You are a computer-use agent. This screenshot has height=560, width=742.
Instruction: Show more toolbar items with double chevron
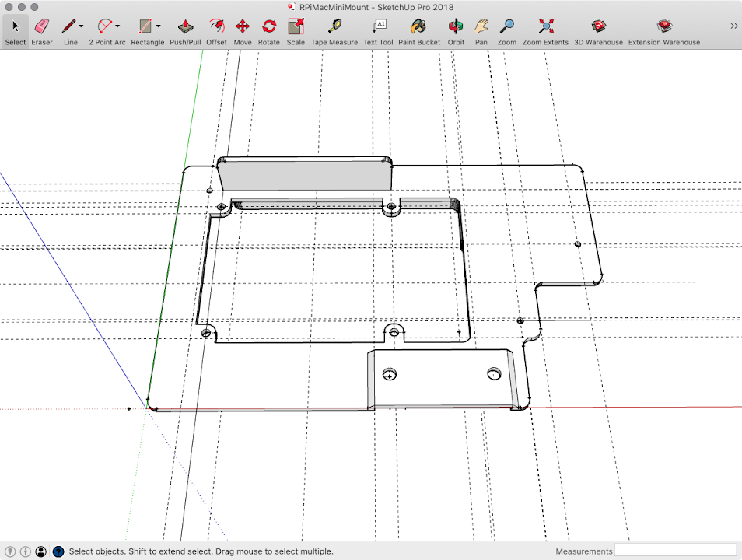tap(734, 26)
